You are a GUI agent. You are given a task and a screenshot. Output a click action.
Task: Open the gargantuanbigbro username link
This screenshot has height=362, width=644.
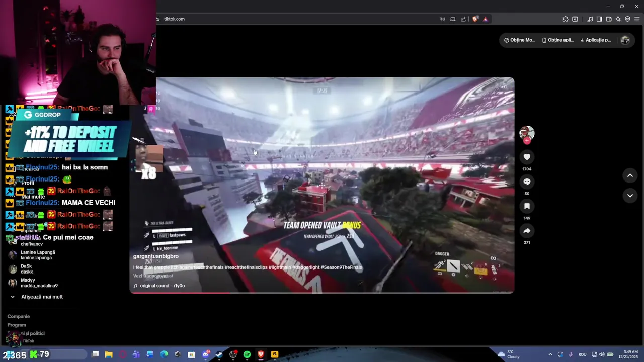coord(156,256)
